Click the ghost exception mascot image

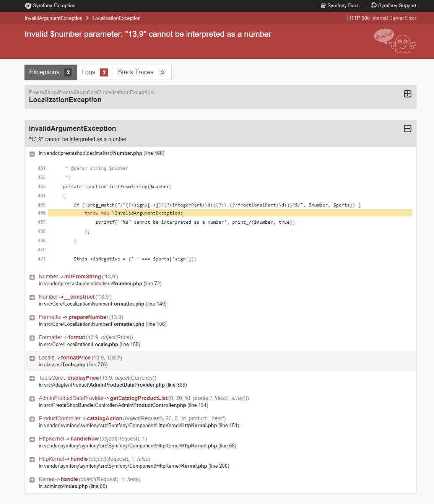[x=395, y=41]
